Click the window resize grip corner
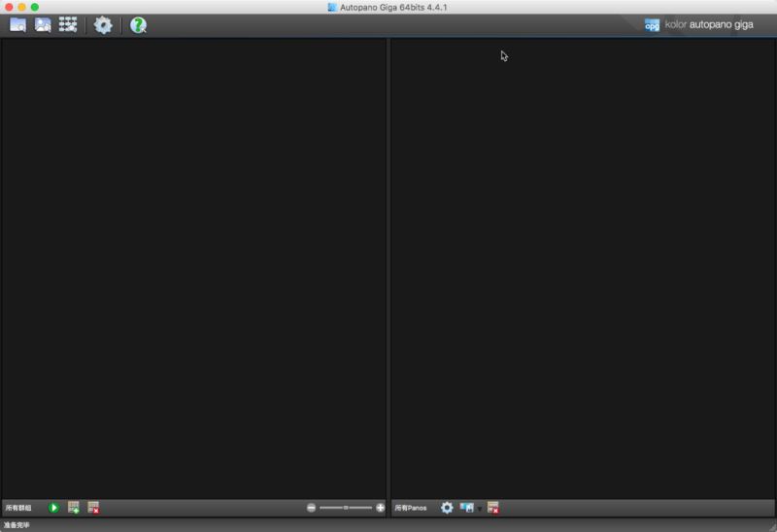 pos(772,527)
